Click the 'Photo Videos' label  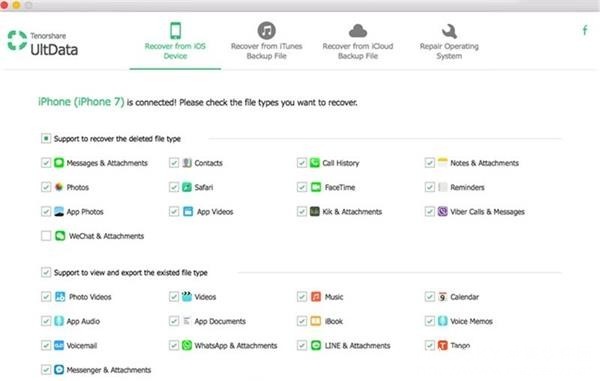point(90,297)
